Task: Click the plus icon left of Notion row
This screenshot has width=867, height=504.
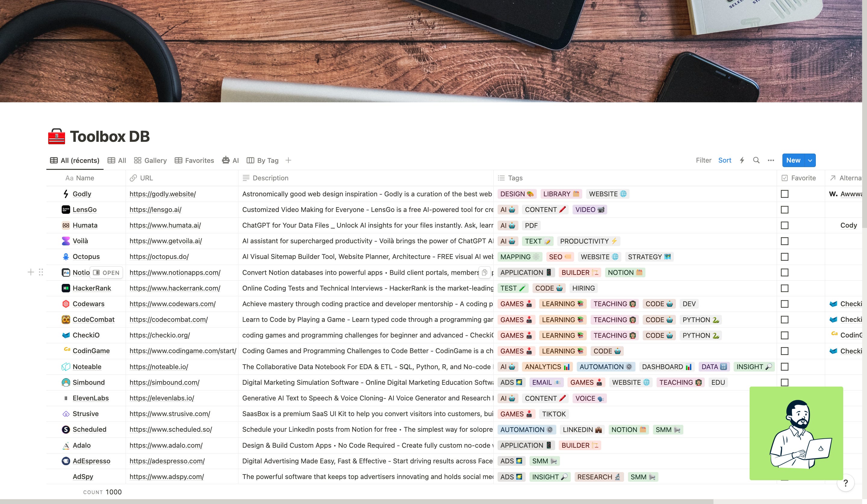Action: (31, 272)
